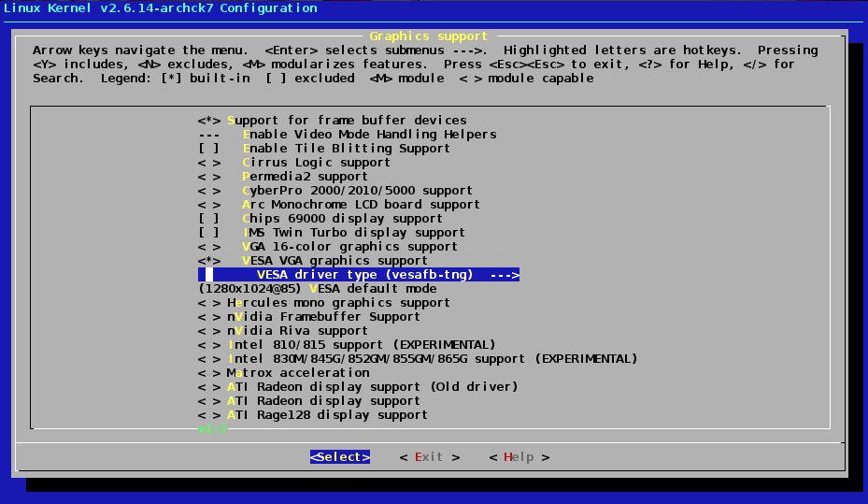The height and width of the screenshot is (504, 868).
Task: Toggle IMS Twin Turbo display support
Action: (x=209, y=233)
